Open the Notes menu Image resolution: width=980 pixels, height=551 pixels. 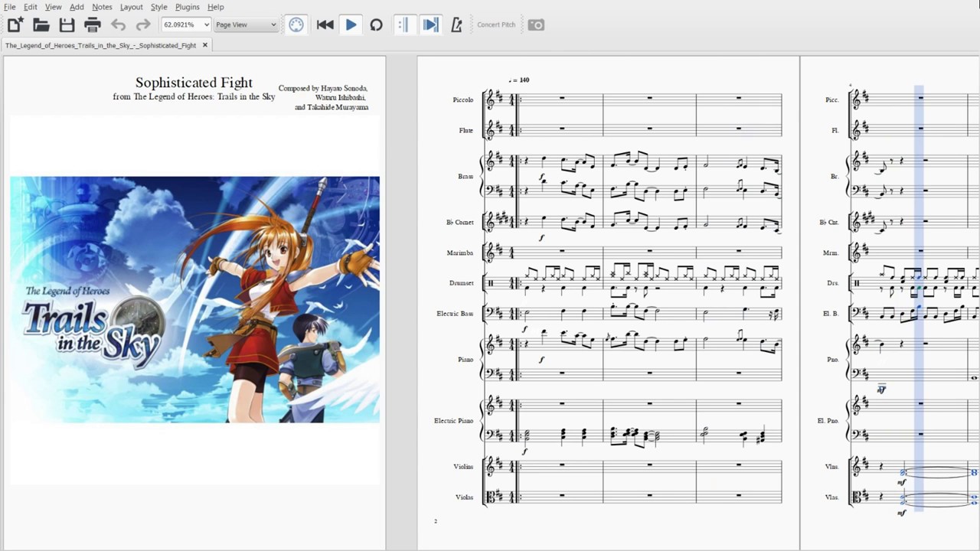(x=102, y=7)
